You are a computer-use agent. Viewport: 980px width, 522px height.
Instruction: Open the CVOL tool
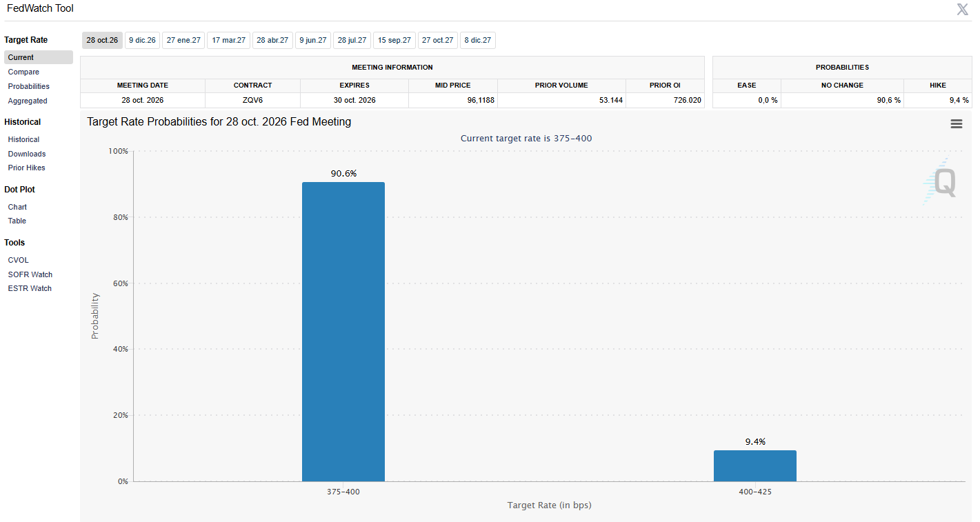(19, 260)
